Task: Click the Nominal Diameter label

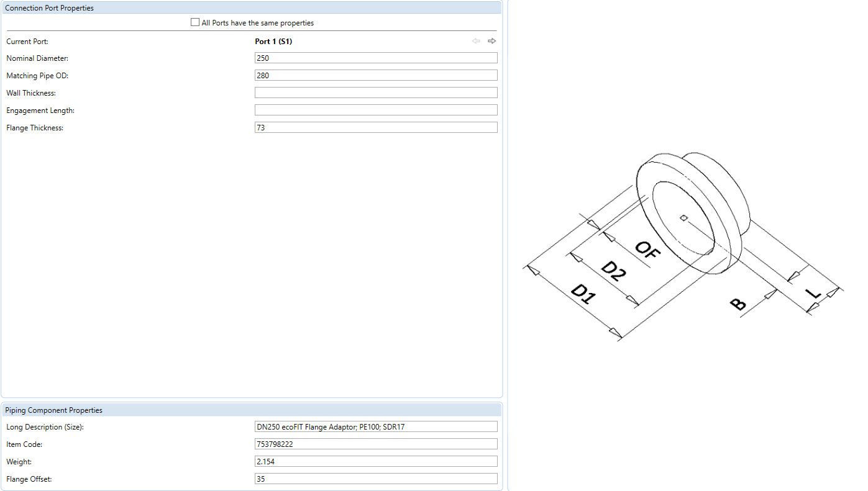Action: [x=37, y=58]
